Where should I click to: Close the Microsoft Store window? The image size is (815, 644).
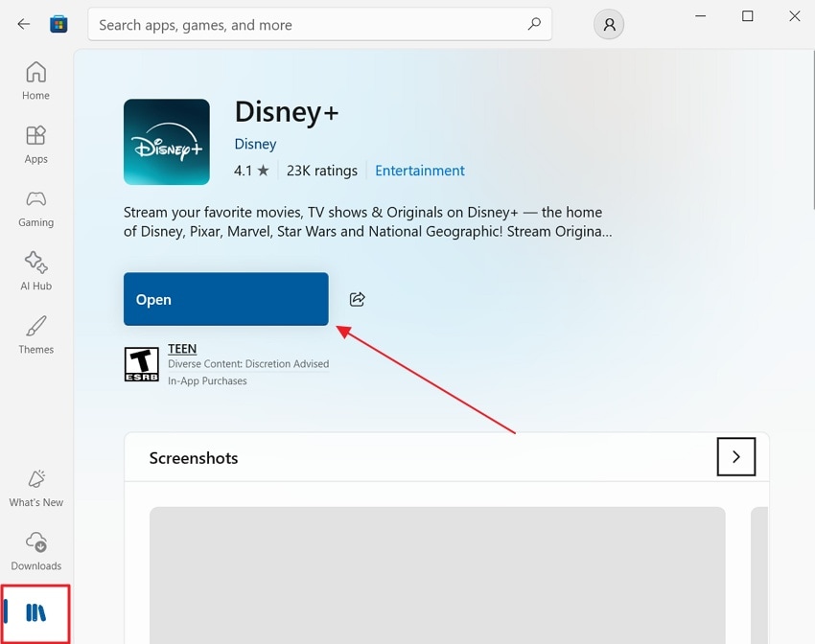click(794, 16)
